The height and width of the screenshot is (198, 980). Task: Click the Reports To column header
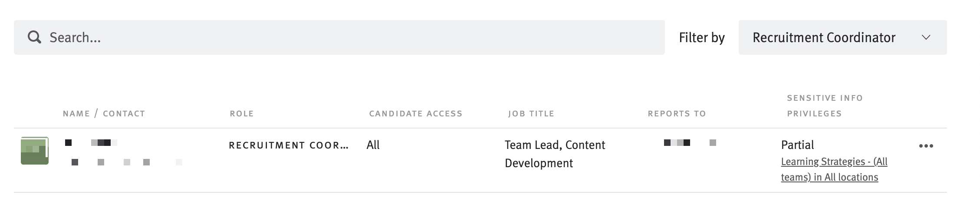coord(677,114)
